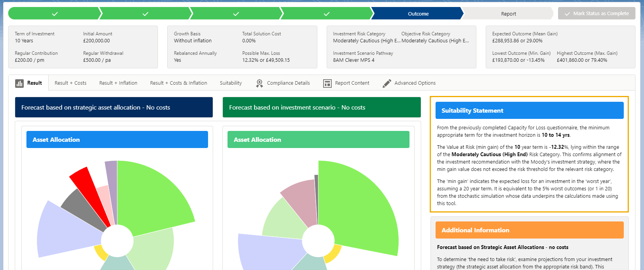Image resolution: width=644 pixels, height=270 pixels.
Task: Click the Total Solution Cost 0.00% value
Action: 249,41
